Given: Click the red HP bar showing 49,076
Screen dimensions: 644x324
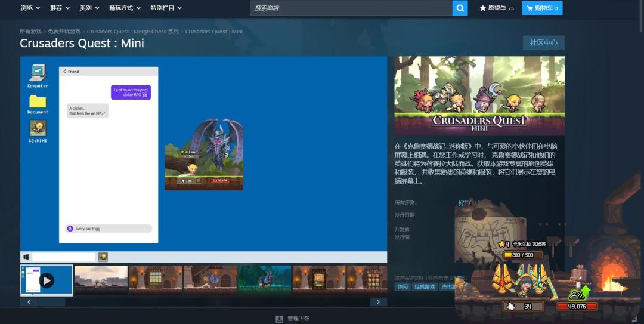Looking at the screenshot, I should point(577,306).
